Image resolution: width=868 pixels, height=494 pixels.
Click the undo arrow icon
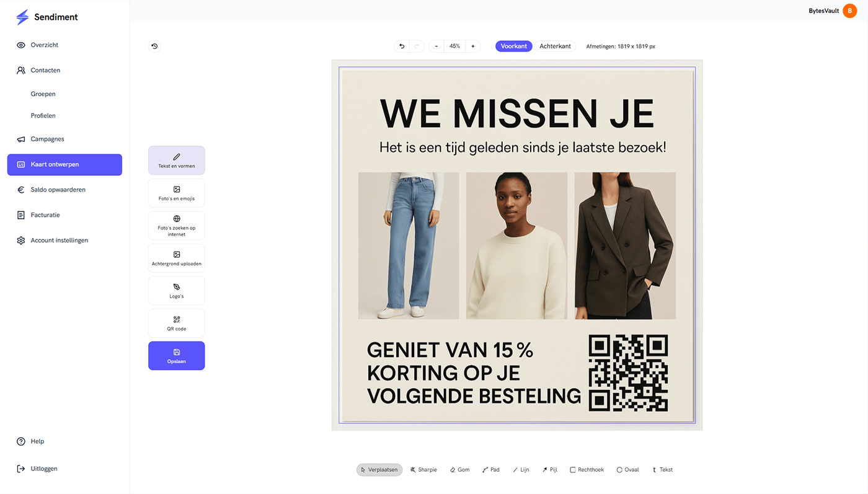(402, 46)
